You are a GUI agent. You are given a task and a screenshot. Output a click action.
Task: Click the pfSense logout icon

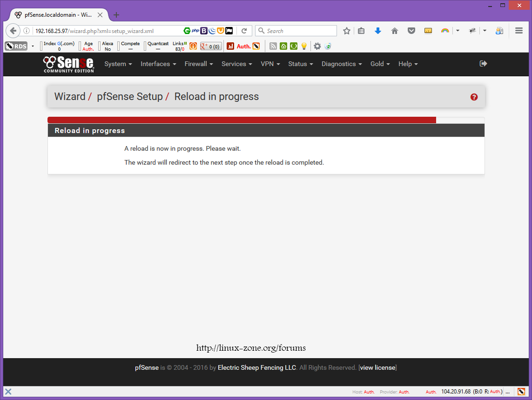(x=483, y=64)
